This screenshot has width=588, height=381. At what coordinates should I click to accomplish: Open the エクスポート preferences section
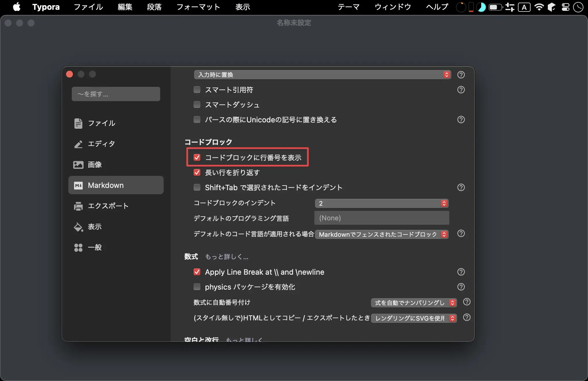(116, 206)
